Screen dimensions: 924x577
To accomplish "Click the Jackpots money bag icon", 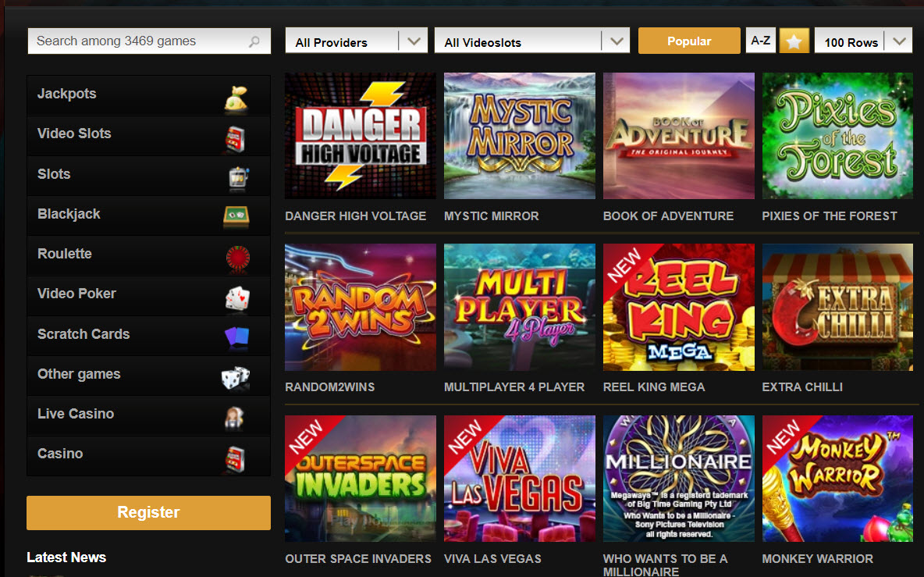I will (x=236, y=98).
